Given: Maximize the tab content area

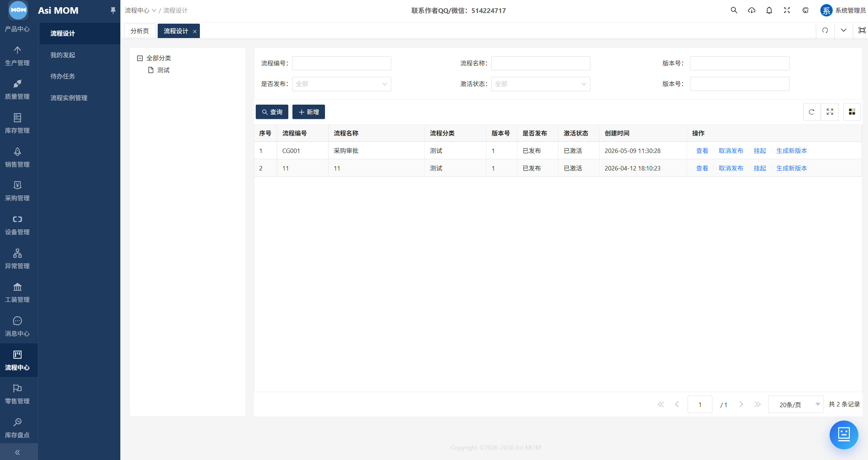Looking at the screenshot, I should (861, 31).
